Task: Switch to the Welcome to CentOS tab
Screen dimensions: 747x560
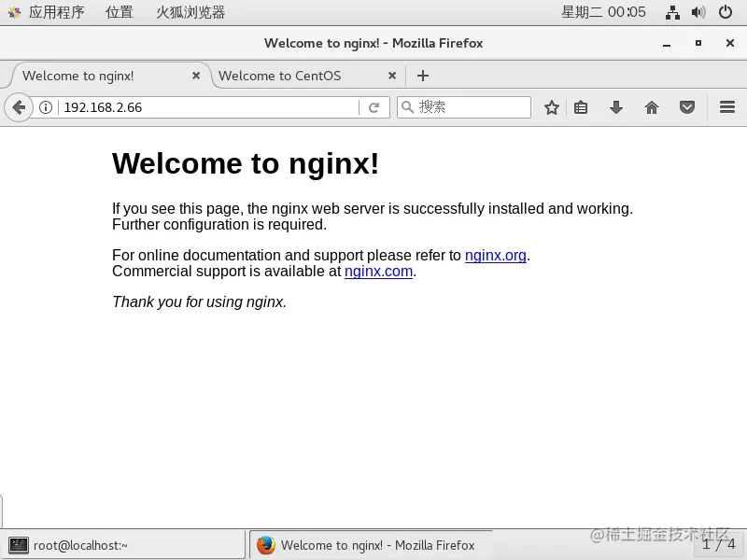Action: (x=307, y=76)
